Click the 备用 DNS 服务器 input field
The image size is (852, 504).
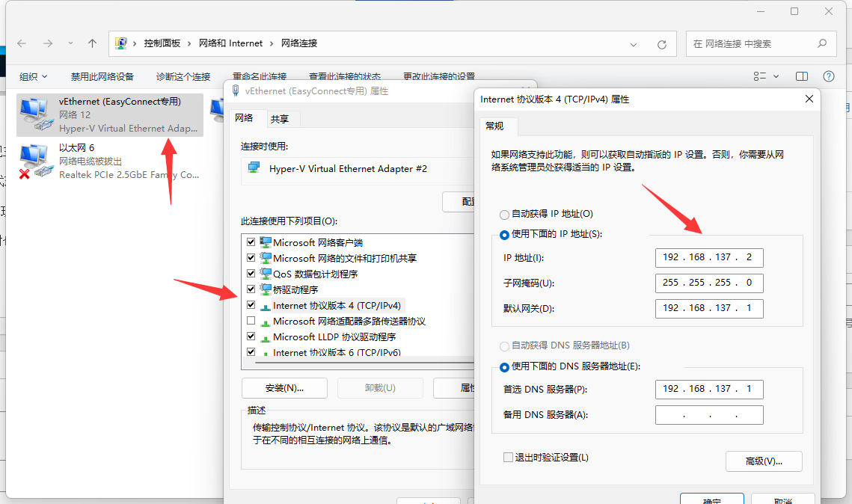coord(709,415)
